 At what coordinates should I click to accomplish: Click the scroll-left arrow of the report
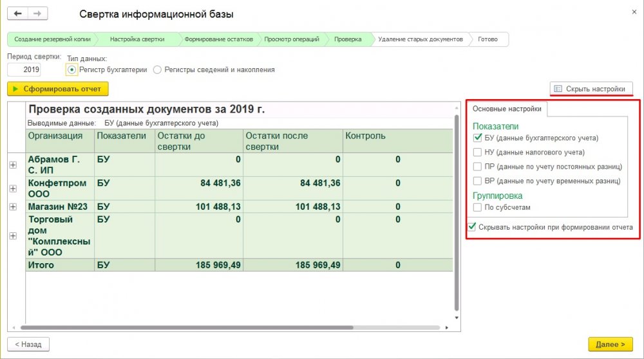coord(14,328)
